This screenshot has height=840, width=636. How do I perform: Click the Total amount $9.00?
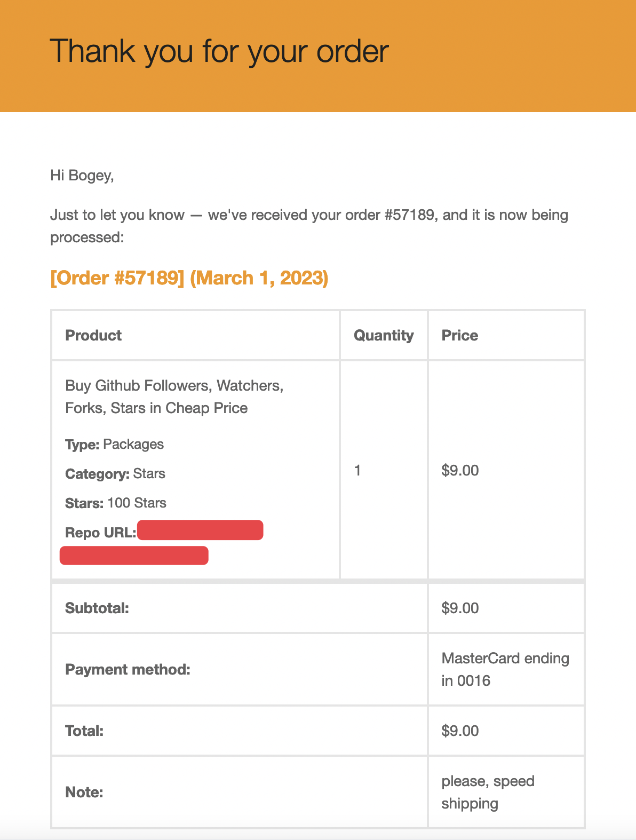[x=460, y=731]
